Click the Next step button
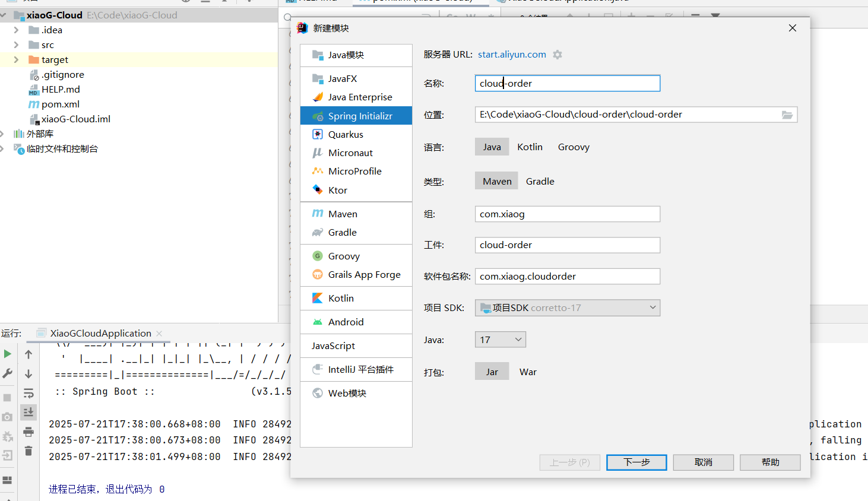 click(x=636, y=462)
